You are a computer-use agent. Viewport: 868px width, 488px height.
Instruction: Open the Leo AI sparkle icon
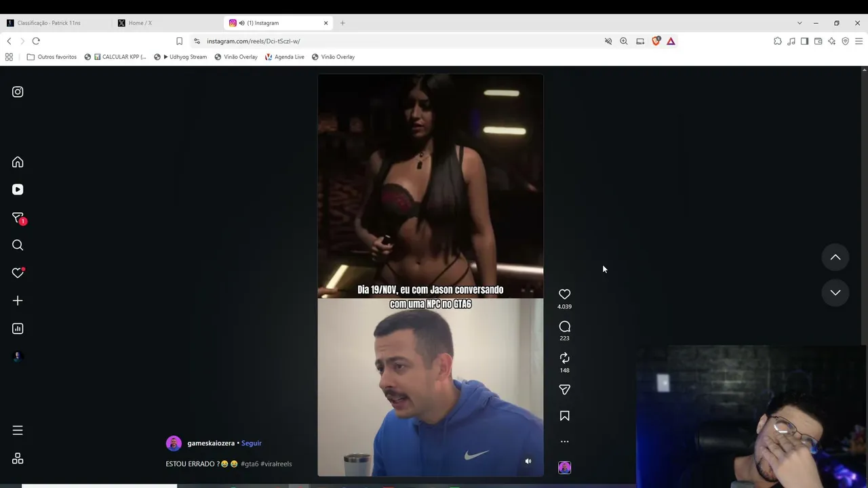[832, 41]
